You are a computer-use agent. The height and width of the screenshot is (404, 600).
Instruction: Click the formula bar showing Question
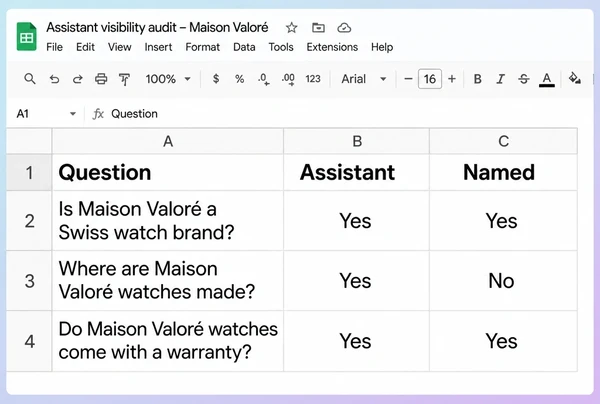click(x=134, y=114)
